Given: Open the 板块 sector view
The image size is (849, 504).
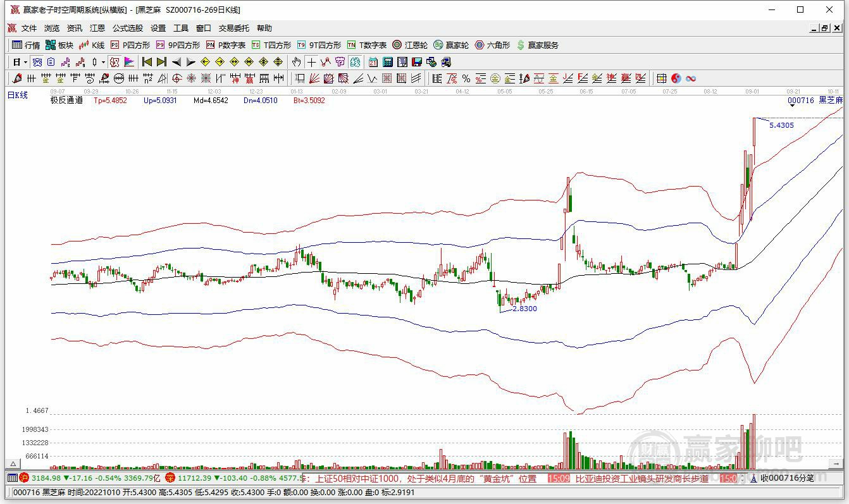Looking at the screenshot, I should pyautogui.click(x=59, y=45).
